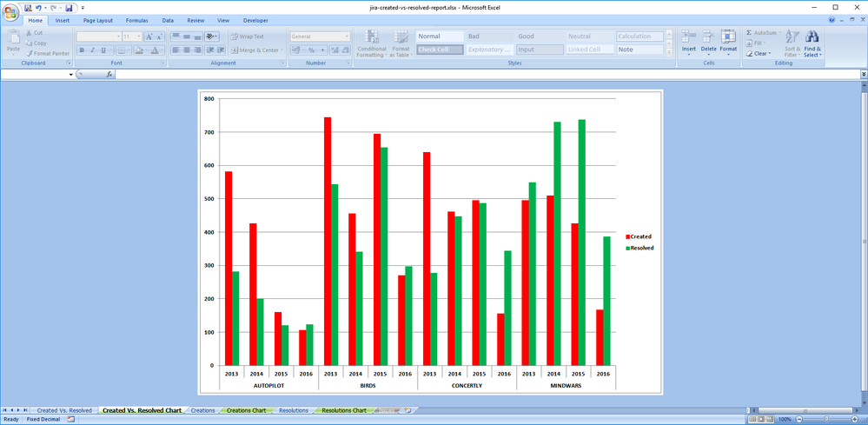The image size is (868, 425).
Task: Toggle Underline formatting
Action: click(x=103, y=50)
